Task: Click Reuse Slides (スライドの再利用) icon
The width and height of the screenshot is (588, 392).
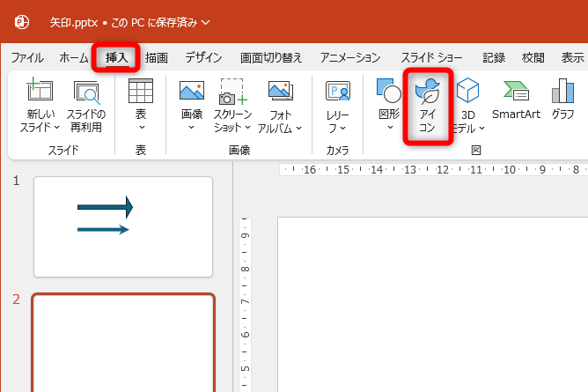Action: (x=86, y=92)
